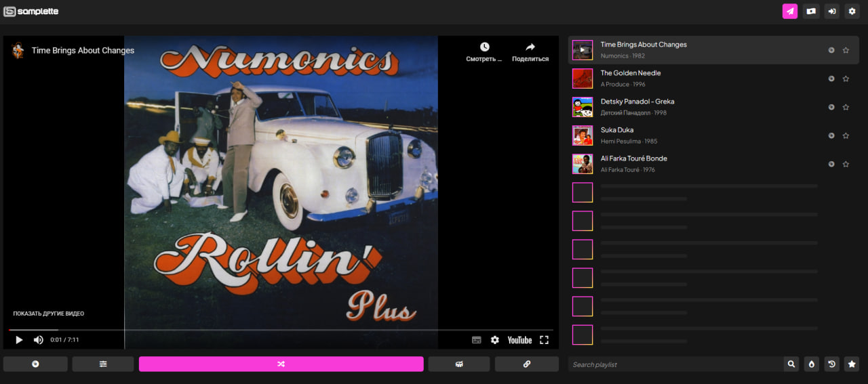Image resolution: width=868 pixels, height=384 pixels.
Task: Open the settings gear in the header
Action: pyautogui.click(x=852, y=12)
